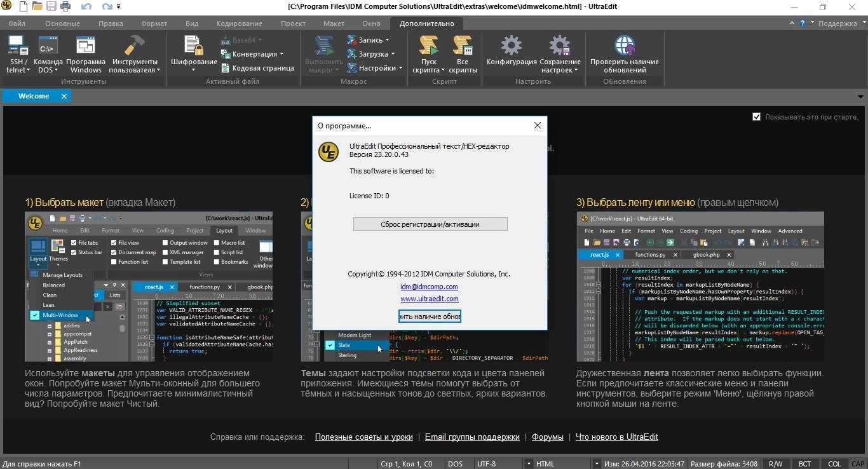Toggle R/W read-write status indicator
Viewport: 868px width, 469px height.
pos(775,464)
